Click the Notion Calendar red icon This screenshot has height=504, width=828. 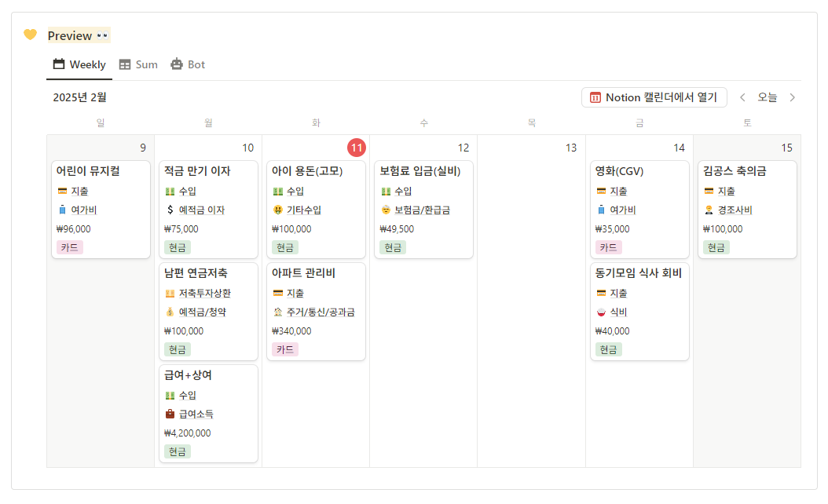[595, 97]
